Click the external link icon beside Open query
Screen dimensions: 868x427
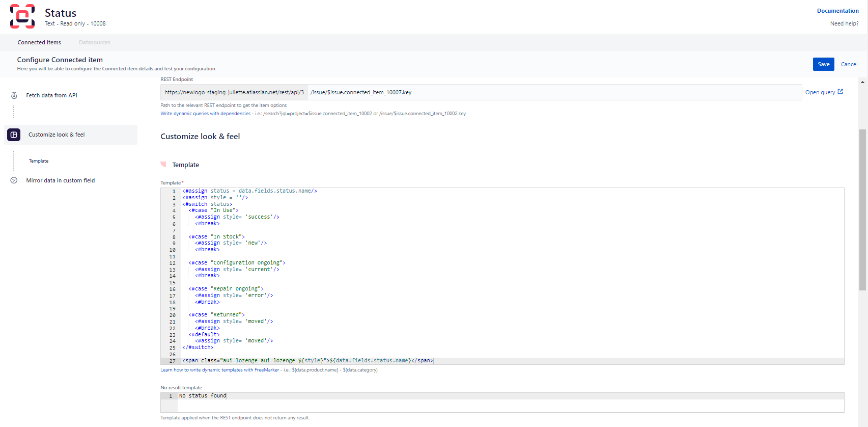(x=841, y=92)
